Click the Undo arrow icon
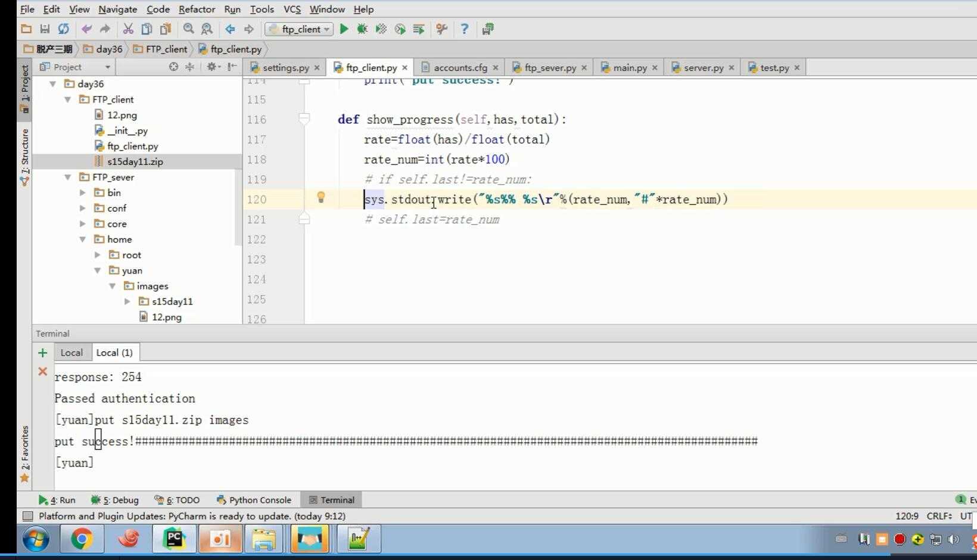The width and height of the screenshot is (977, 560). pos(87,29)
